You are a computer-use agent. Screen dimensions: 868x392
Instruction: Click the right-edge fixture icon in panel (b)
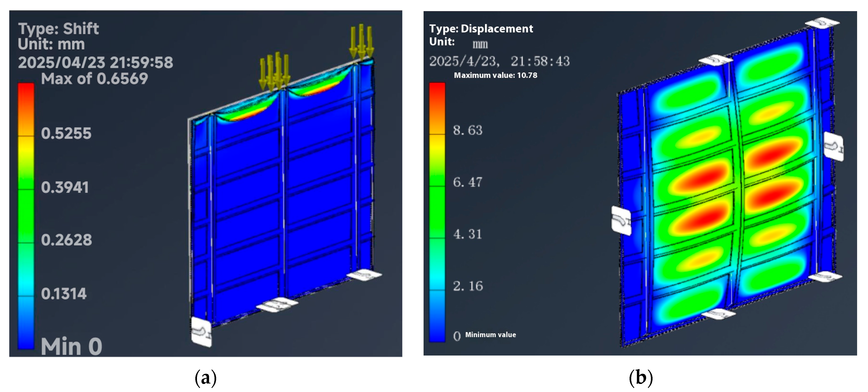tap(834, 146)
